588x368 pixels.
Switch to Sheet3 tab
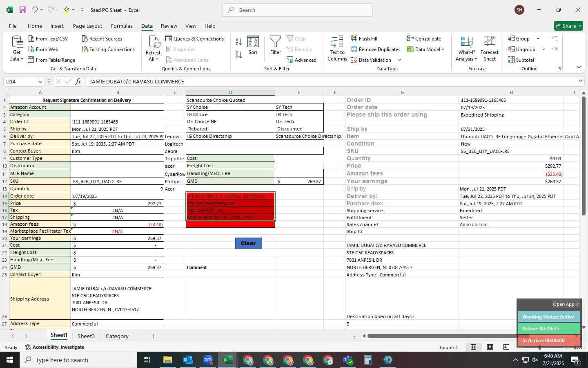coord(86,336)
